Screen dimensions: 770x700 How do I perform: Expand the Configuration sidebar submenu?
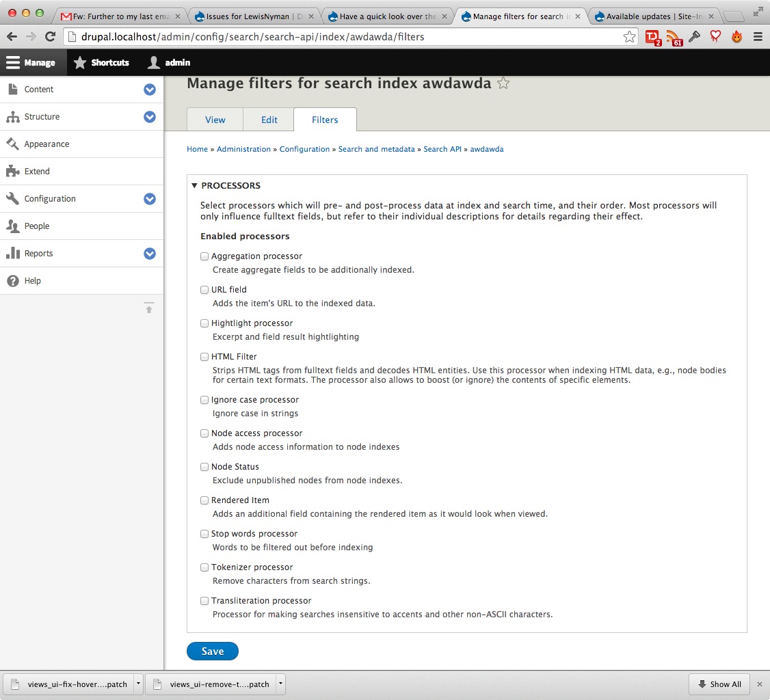150,199
